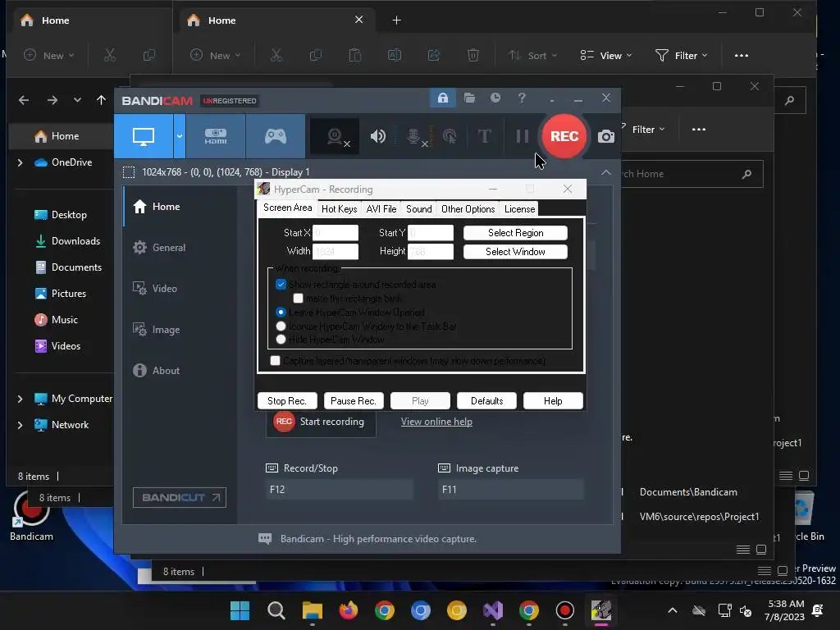840x630 pixels.
Task: Select Bandicam HDMI device recording mode
Action: click(216, 136)
